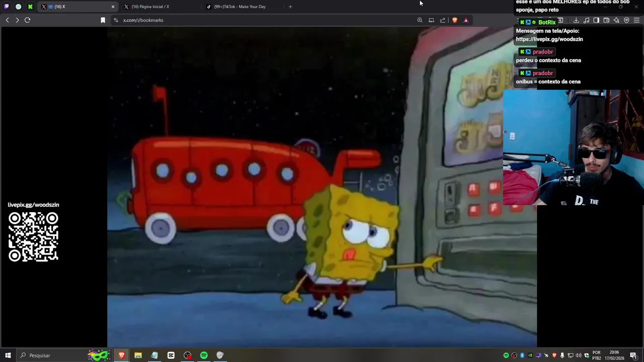Switch to '(16) Página Inicial / X' tab
The width and height of the screenshot is (644, 362).
point(160,7)
